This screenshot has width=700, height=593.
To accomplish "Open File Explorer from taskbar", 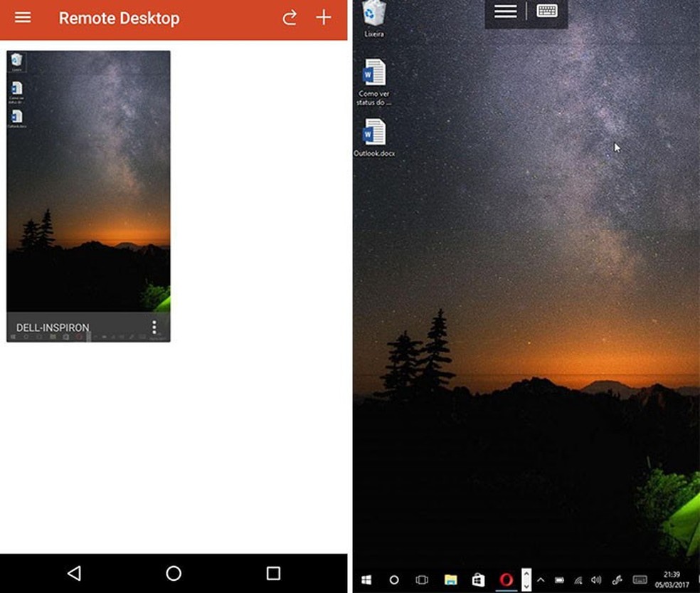I will [451, 580].
